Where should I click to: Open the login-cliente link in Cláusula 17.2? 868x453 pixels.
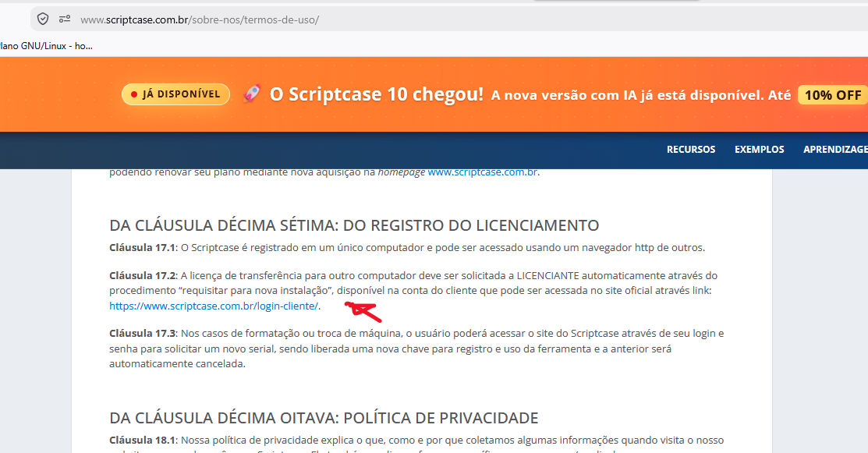pyautogui.click(x=214, y=306)
